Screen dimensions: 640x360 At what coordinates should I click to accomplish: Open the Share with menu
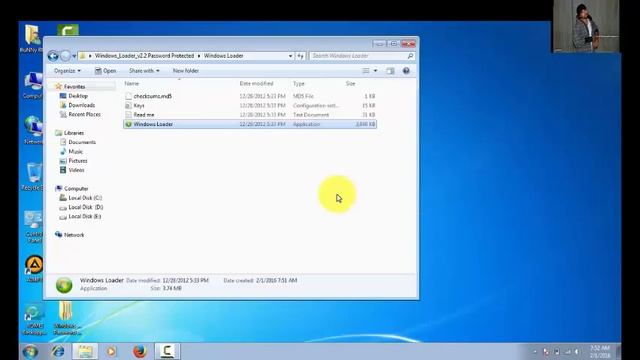click(144, 71)
